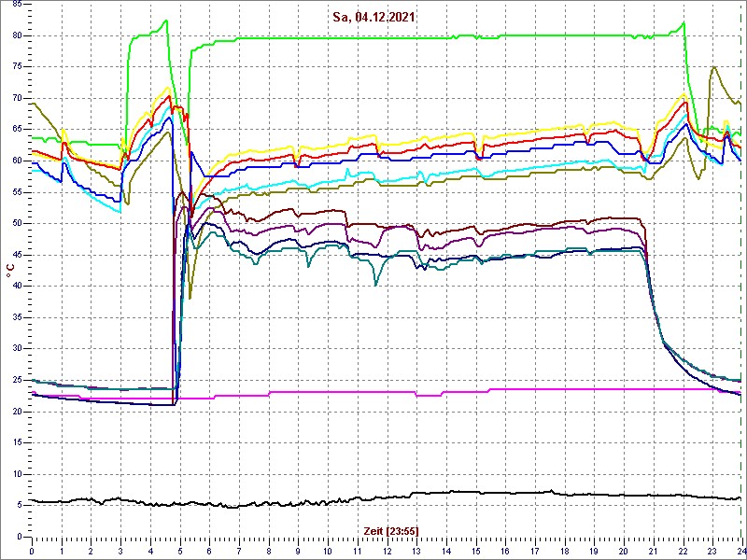
Task: Click temperature scale value '85' on y-axis
Action: point(18,5)
